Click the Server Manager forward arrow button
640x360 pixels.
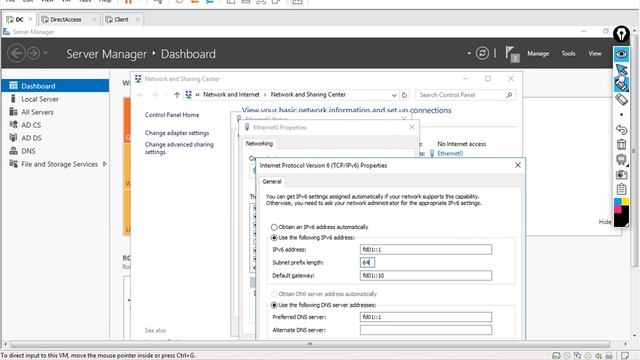point(33,53)
